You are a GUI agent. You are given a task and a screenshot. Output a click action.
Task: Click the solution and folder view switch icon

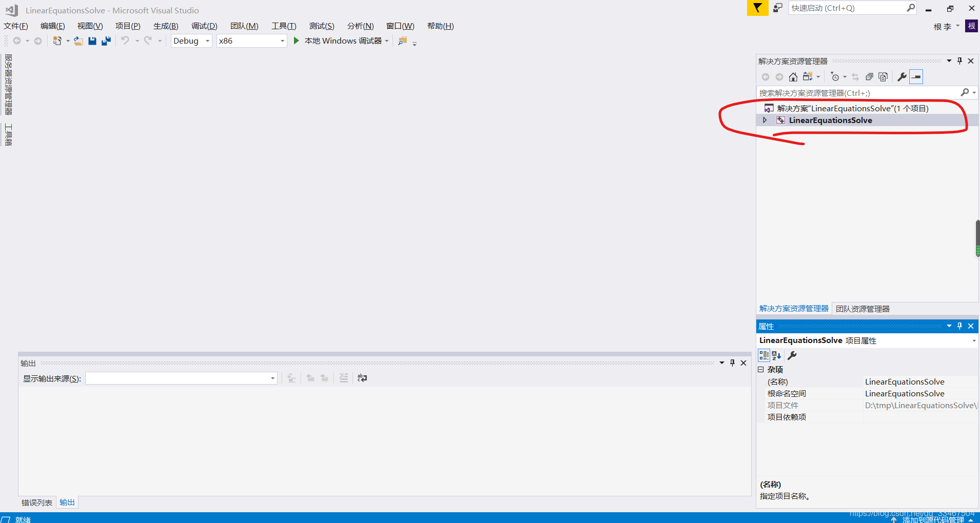point(808,77)
